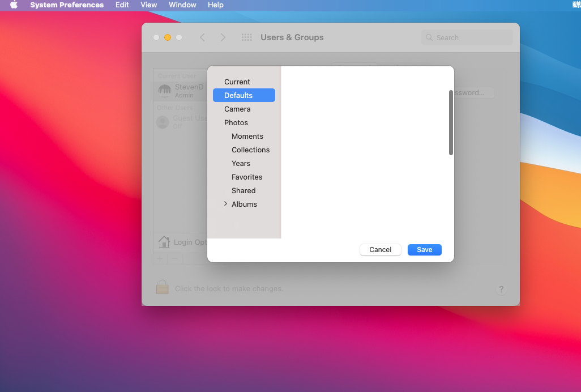This screenshot has width=581, height=392.
Task: Click the menu bar status icon at far right
Action: 576,5
